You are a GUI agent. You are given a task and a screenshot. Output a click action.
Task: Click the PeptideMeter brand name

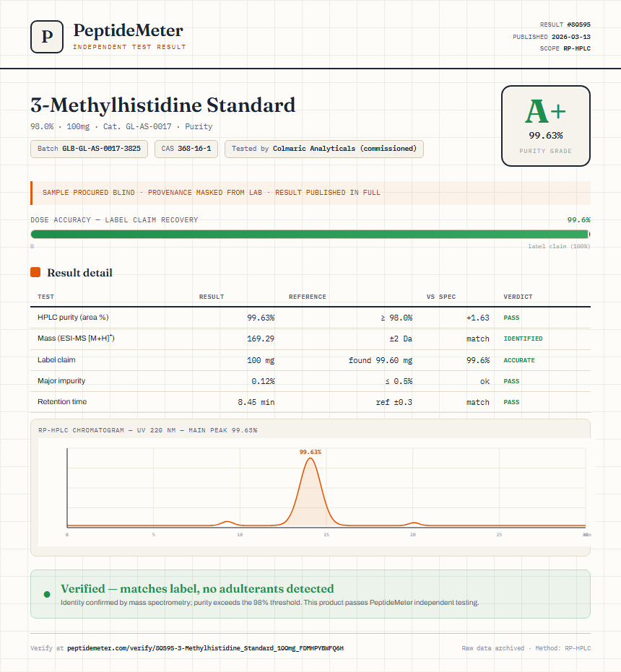[x=128, y=30]
